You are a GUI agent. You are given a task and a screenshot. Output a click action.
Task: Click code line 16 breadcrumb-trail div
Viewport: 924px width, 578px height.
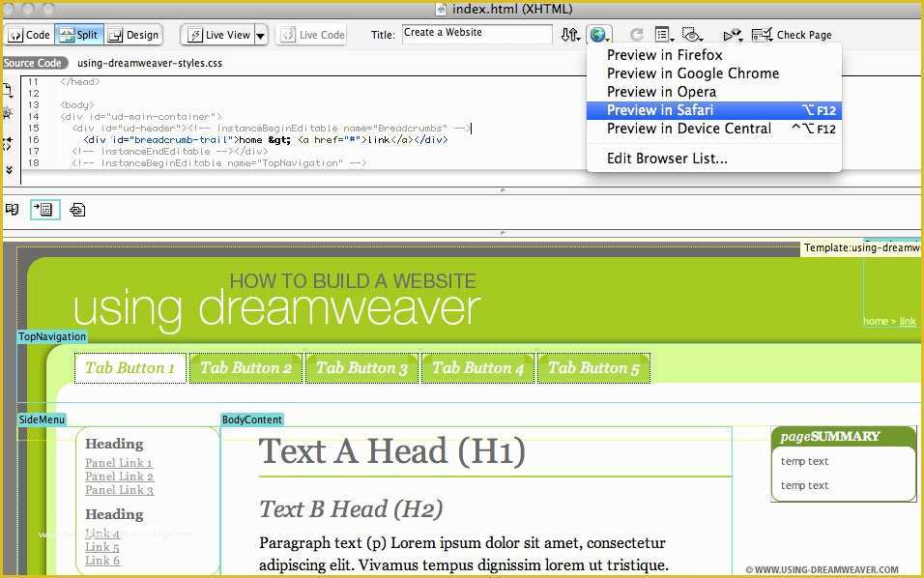coord(265,139)
